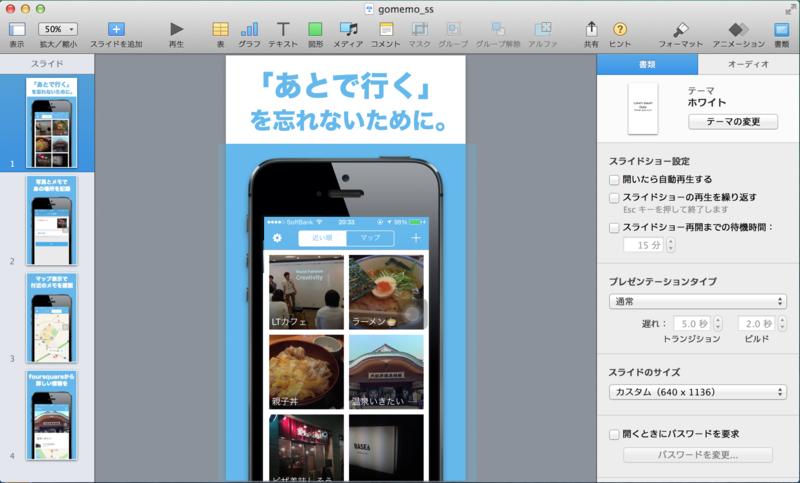
Task: Select slide 2 thumbnail in navigator
Action: pyautogui.click(x=52, y=220)
